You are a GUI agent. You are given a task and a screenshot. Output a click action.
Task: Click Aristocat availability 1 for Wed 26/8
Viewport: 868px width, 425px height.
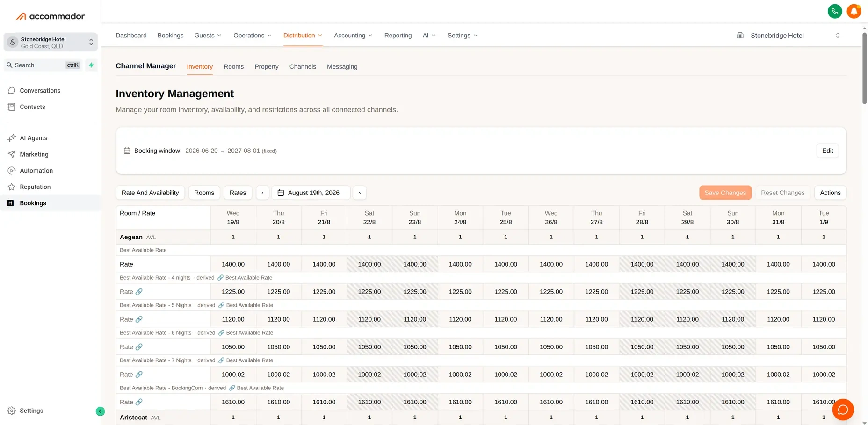point(551,418)
